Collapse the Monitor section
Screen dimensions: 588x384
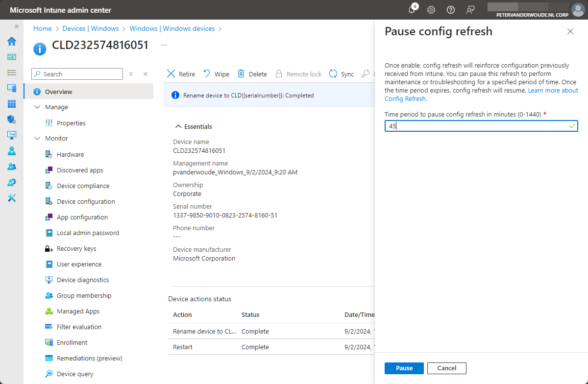[38, 139]
